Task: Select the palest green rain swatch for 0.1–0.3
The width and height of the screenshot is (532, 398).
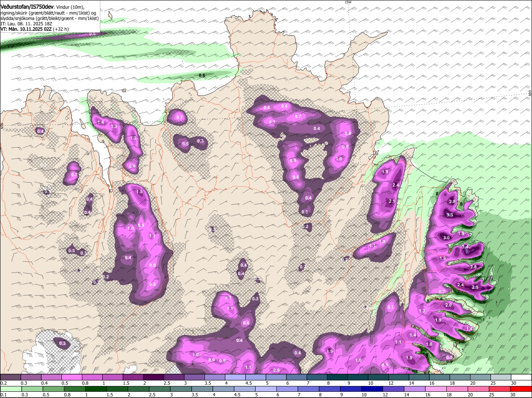Action: click(10, 389)
